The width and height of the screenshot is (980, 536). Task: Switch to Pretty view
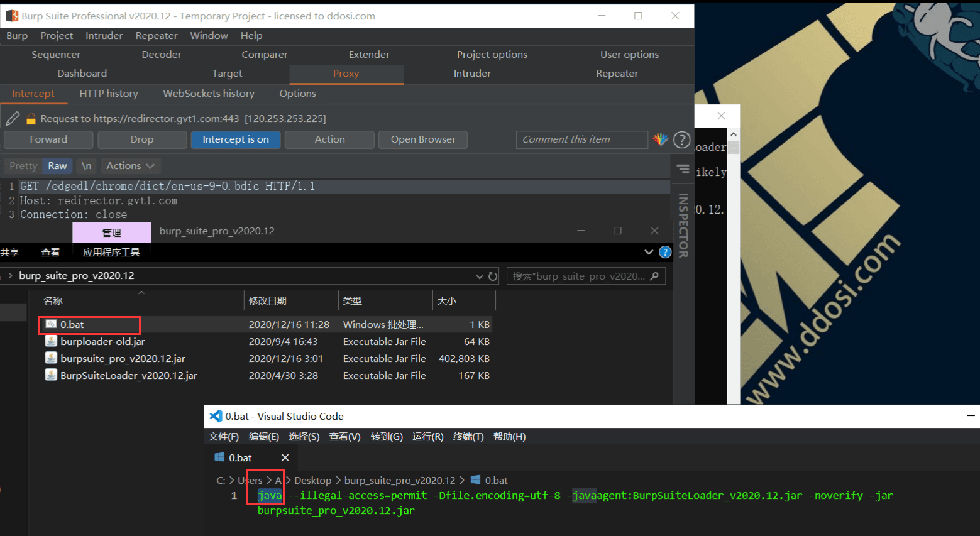(23, 166)
